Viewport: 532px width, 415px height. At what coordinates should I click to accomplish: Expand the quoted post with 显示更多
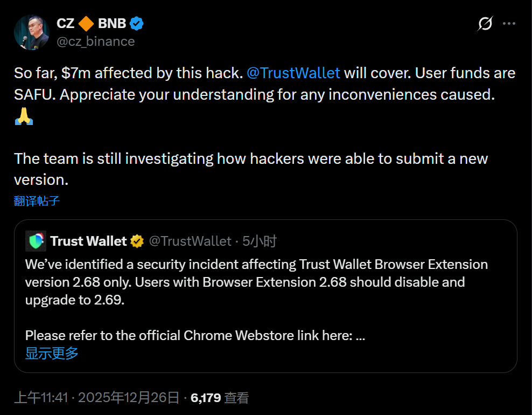point(52,354)
